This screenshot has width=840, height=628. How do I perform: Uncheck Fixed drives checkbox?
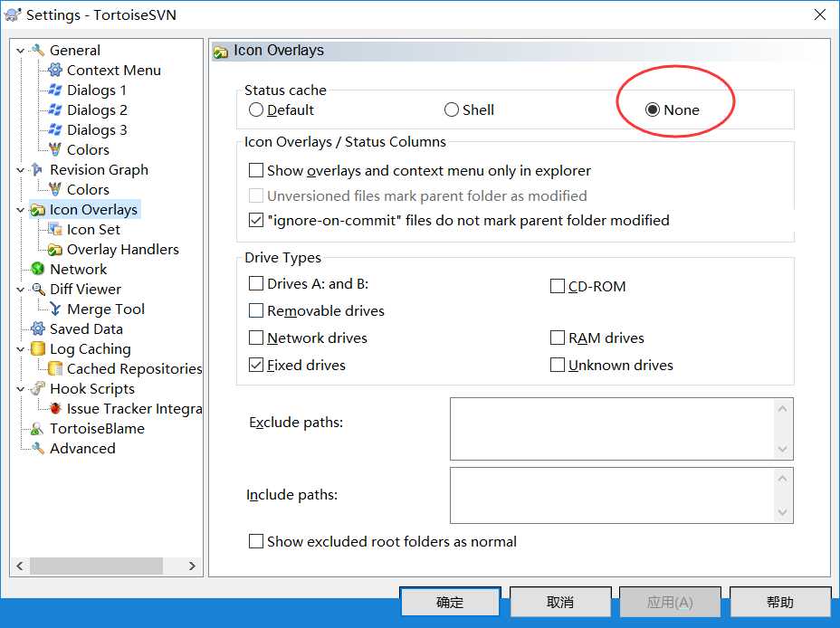click(256, 366)
